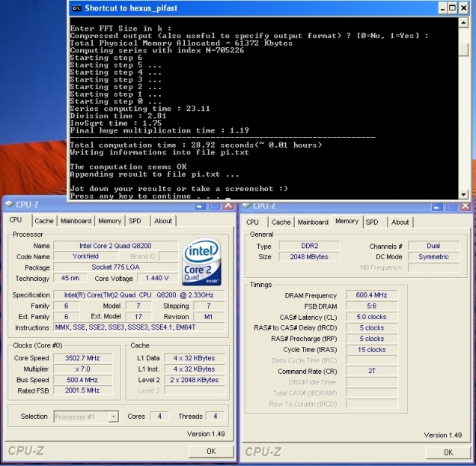Close the hexus_pifast console window
Image resolution: width=476 pixels, height=466 pixels.
464,8
